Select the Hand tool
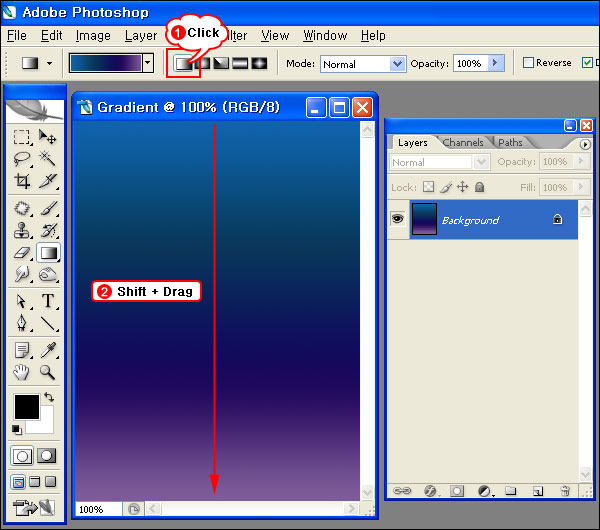Image resolution: width=600 pixels, height=530 pixels. (x=22, y=372)
